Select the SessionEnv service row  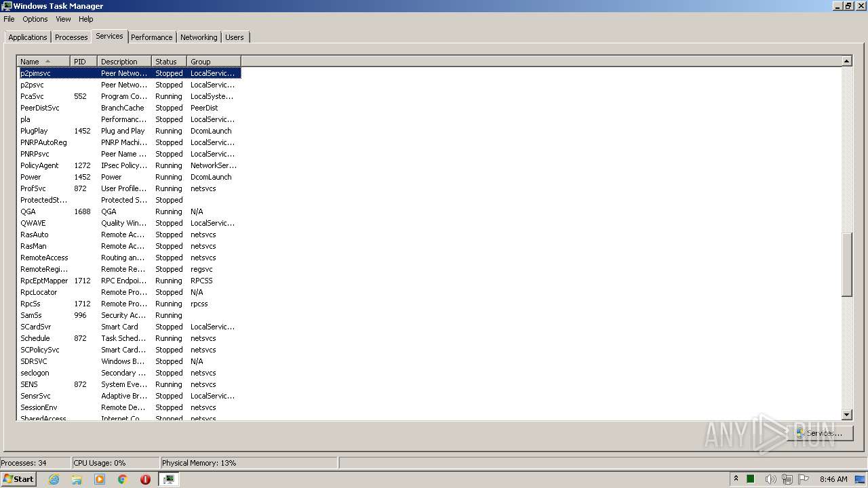129,407
